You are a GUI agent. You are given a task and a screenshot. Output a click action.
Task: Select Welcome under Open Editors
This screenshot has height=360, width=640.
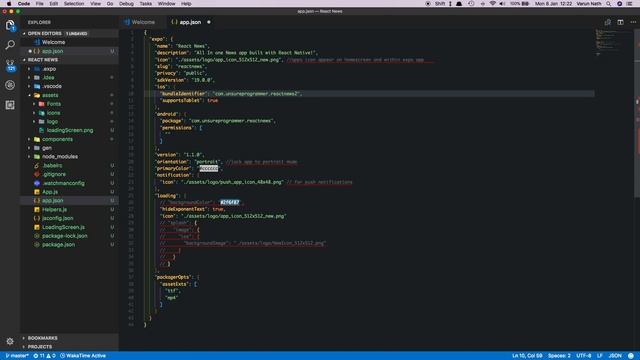69,42
